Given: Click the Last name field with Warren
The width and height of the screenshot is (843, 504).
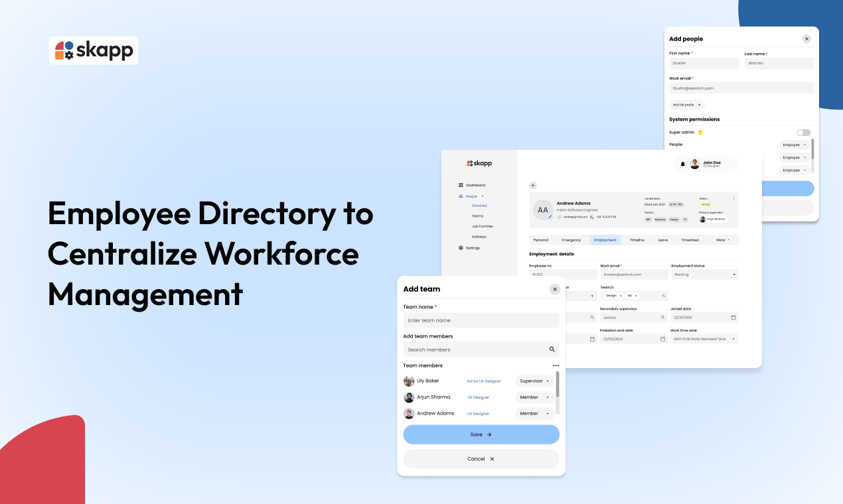Looking at the screenshot, I should [779, 63].
